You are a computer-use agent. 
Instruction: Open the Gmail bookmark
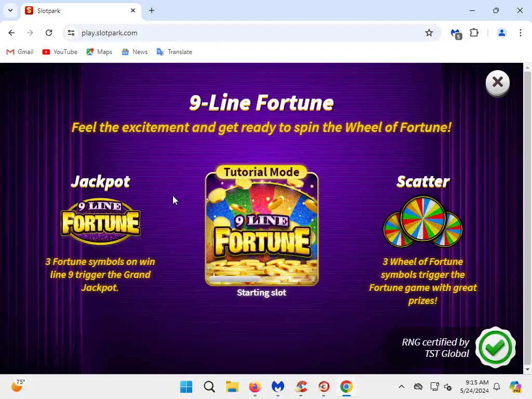[x=20, y=52]
